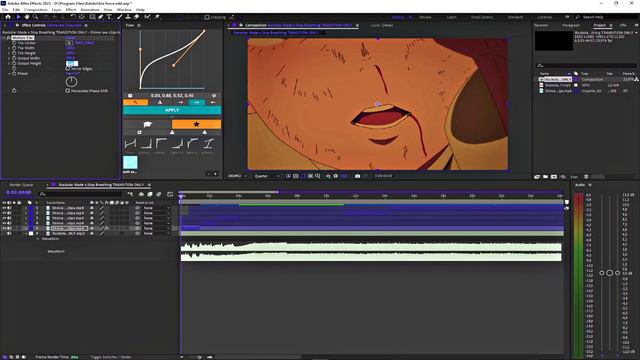Click the cyan soft preset thumbnail
640x360 pixels.
tap(130, 162)
